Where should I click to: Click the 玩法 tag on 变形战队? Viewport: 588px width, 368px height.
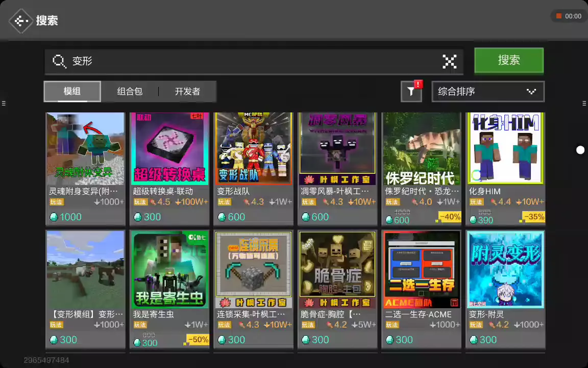click(224, 202)
